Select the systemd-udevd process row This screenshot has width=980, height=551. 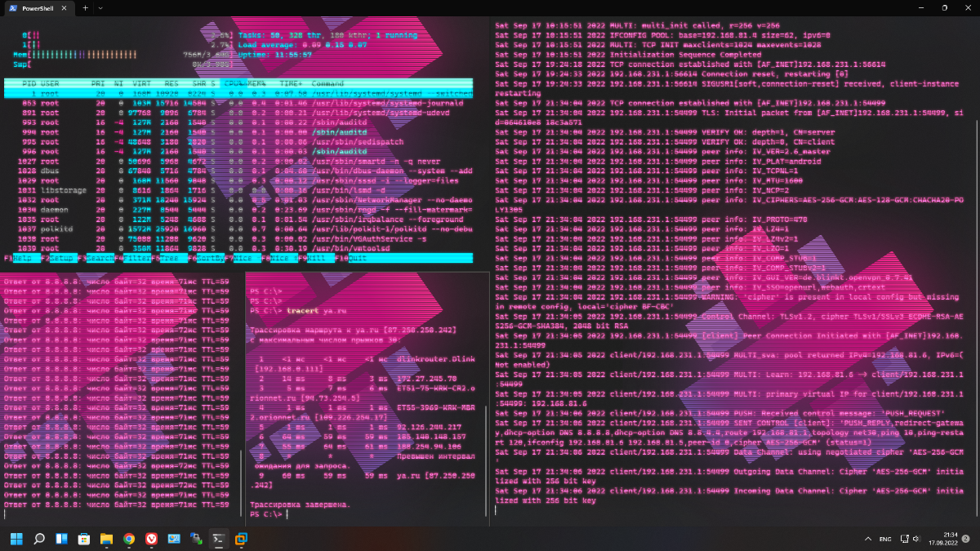[x=238, y=113]
